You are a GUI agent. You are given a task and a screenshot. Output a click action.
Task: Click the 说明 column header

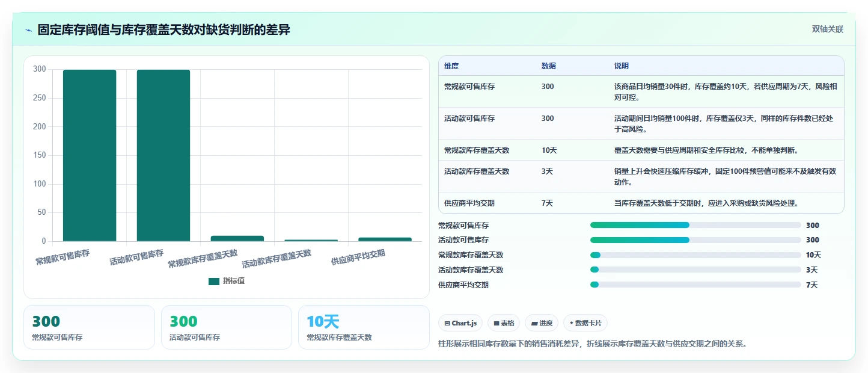point(622,66)
